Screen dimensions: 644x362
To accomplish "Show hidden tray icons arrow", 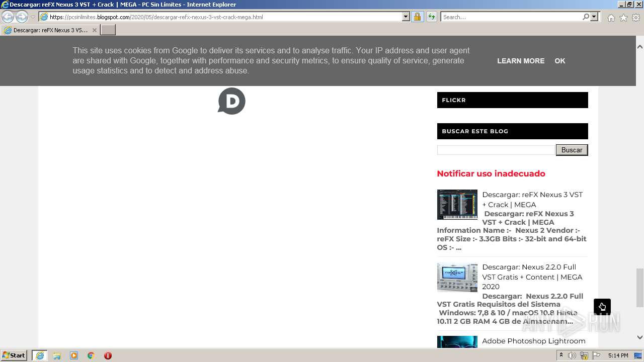I will (x=561, y=355).
